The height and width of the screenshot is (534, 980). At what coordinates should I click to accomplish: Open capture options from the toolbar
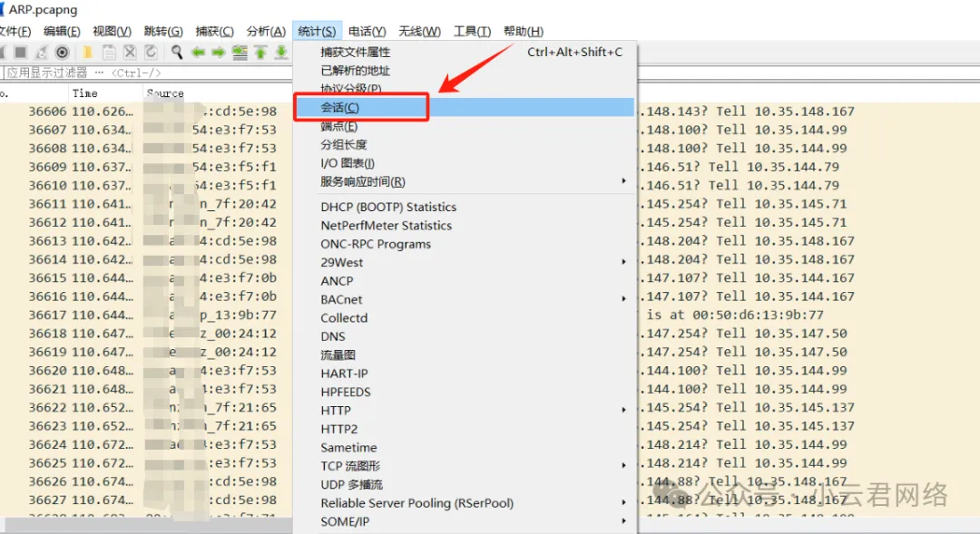point(62,53)
